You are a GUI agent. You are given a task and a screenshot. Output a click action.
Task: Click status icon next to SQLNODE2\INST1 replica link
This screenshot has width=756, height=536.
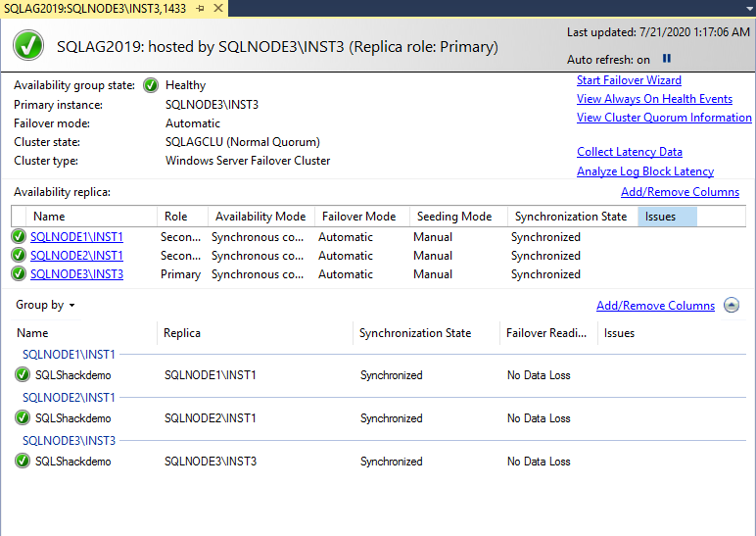(19, 256)
